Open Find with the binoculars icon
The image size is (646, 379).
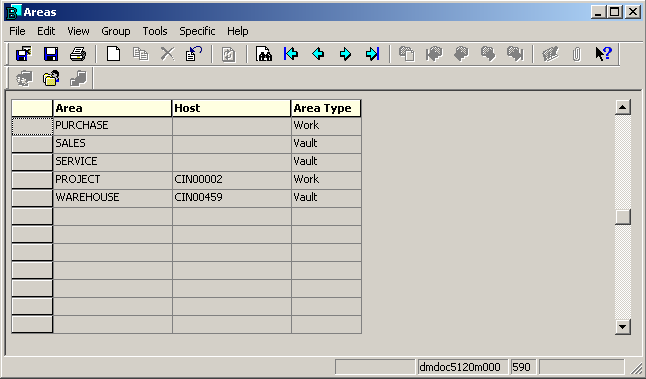pyautogui.click(x=264, y=54)
